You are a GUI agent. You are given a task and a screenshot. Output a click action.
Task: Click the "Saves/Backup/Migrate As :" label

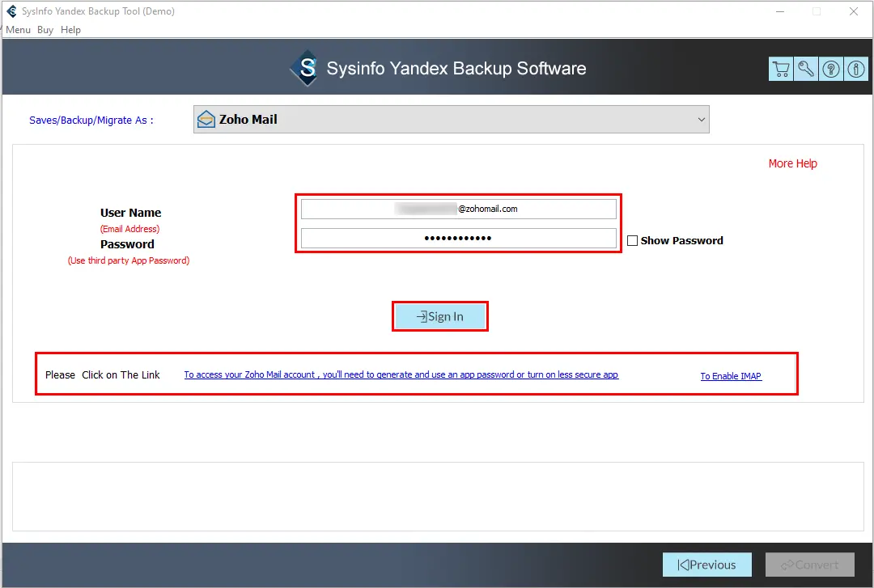91,120
